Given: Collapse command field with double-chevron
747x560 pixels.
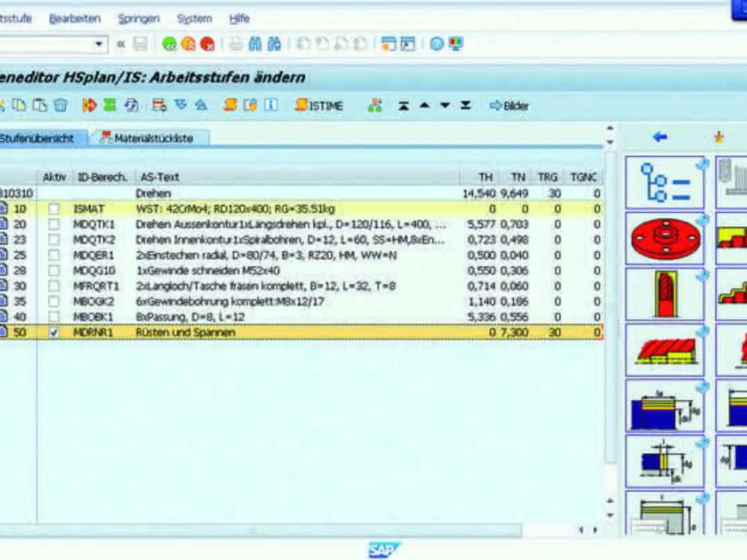Looking at the screenshot, I should (x=120, y=44).
